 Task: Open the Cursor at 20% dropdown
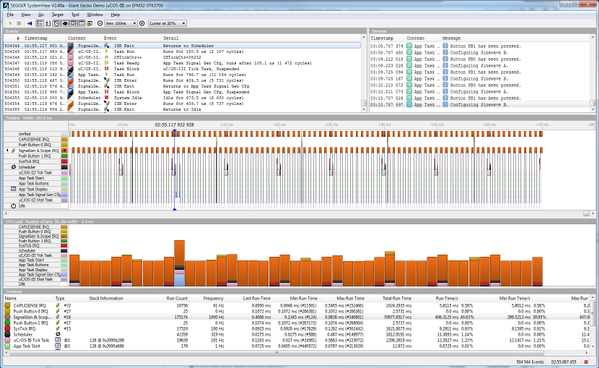pyautogui.click(x=167, y=23)
